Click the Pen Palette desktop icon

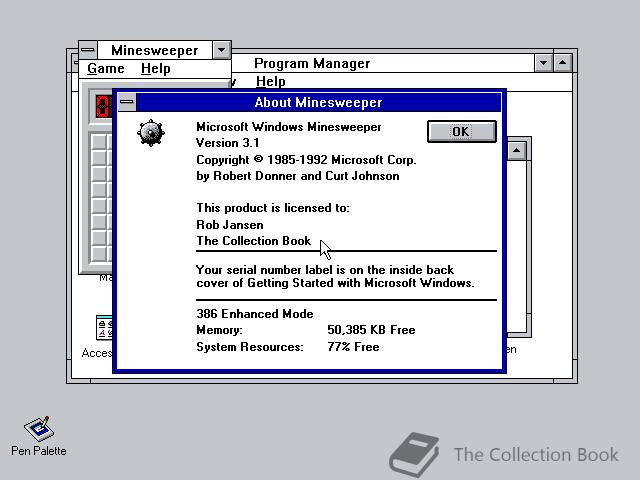(38, 436)
